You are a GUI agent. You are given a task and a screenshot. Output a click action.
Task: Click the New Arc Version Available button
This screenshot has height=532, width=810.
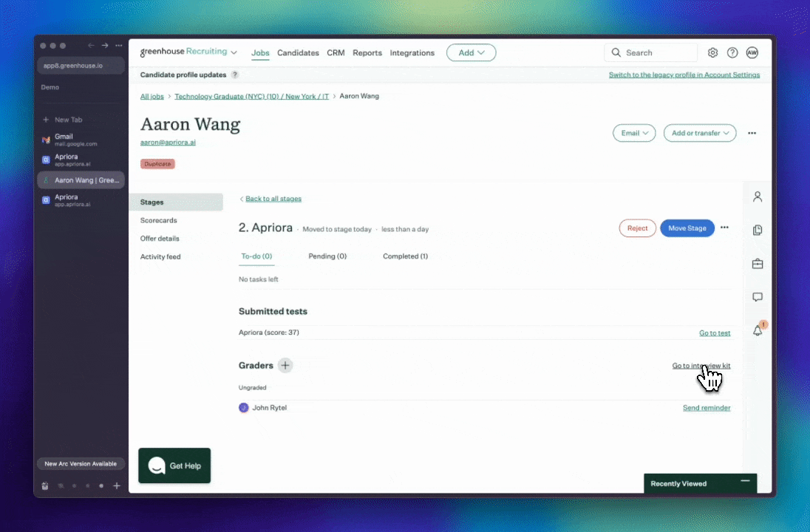click(81, 464)
